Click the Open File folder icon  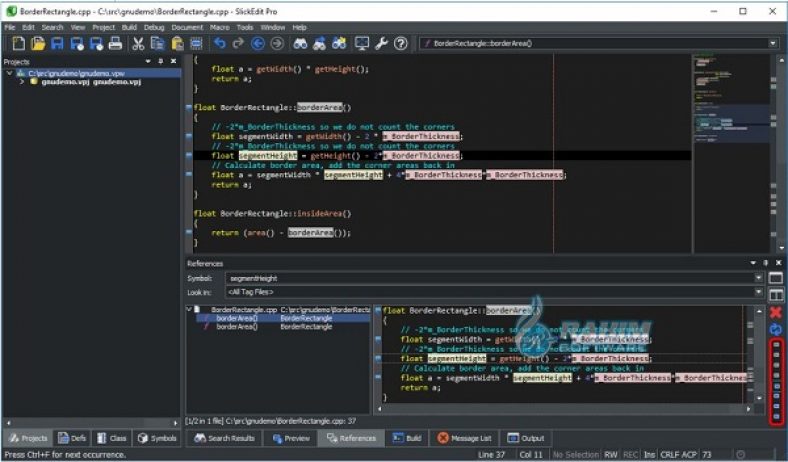(x=36, y=44)
